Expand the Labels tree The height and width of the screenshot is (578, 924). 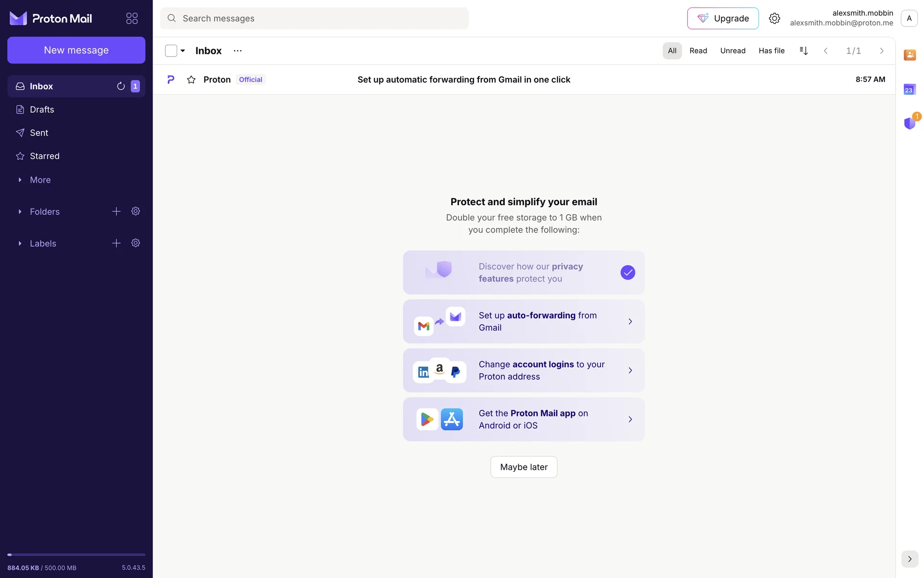click(20, 243)
